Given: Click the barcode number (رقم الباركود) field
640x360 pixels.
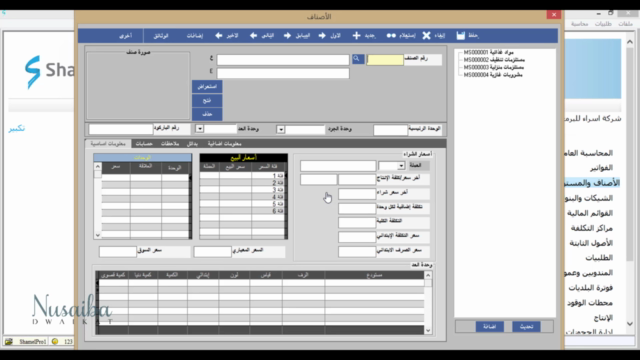Looking at the screenshot, I should (x=121, y=129).
